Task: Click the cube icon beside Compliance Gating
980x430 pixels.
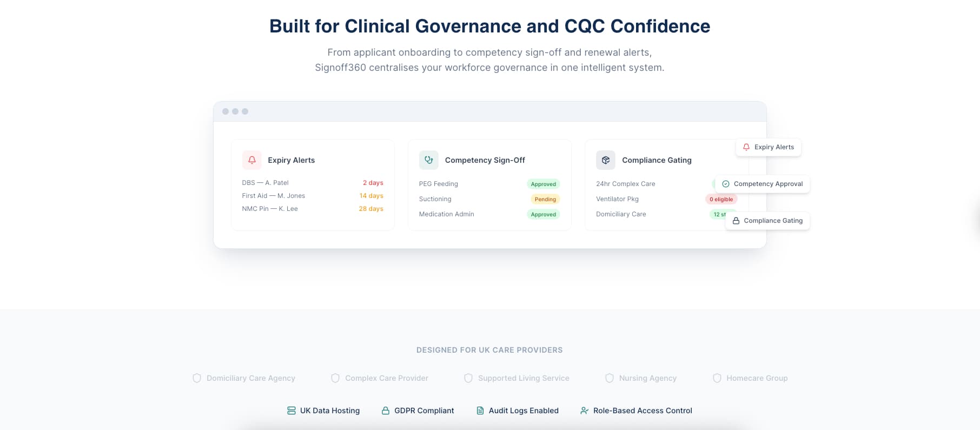Action: [x=606, y=160]
